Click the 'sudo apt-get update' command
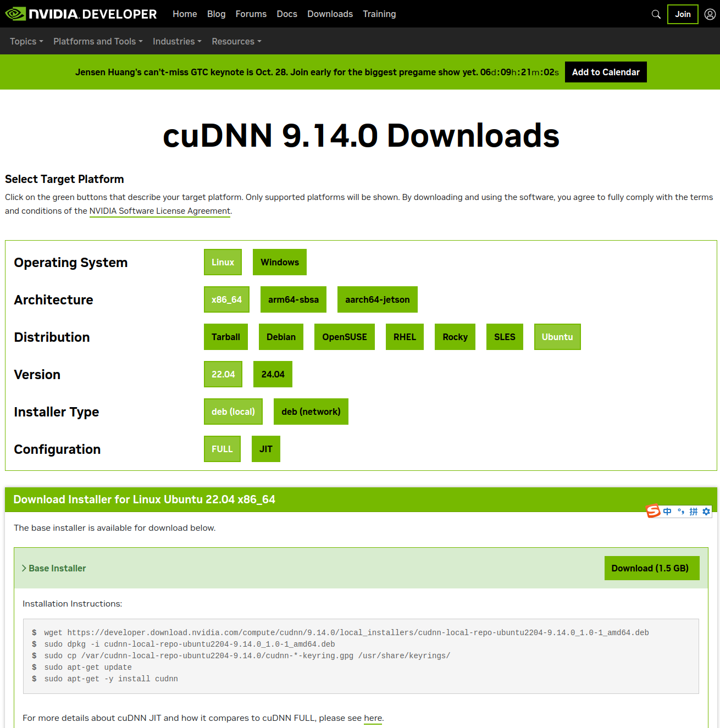Viewport: 720px width, 728px height. [88, 667]
